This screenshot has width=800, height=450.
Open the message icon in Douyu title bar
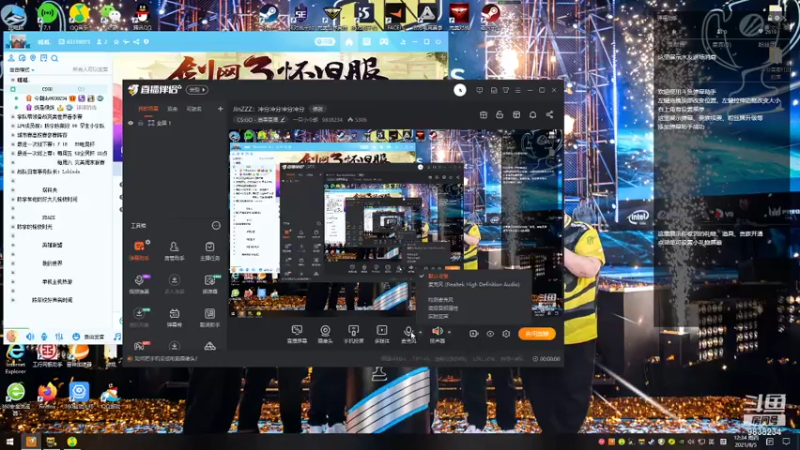pos(479,90)
